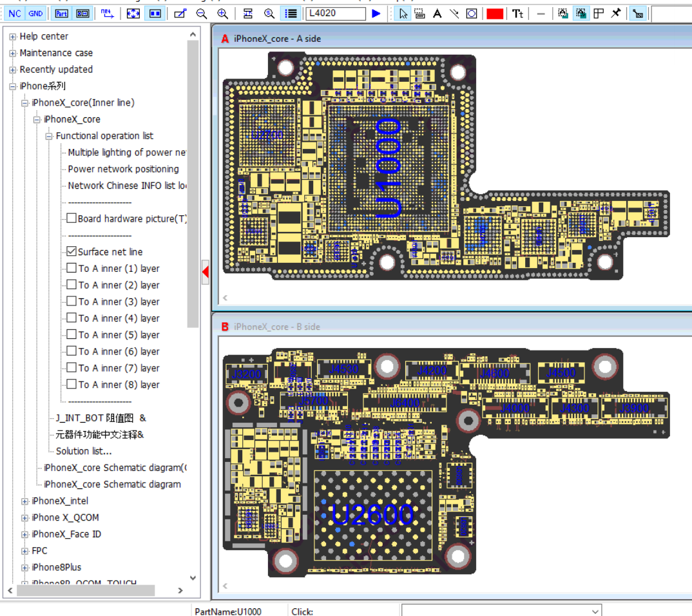Image resolution: width=692 pixels, height=616 pixels.
Task: Click the fit-to-window arrows icon
Action: [x=133, y=14]
